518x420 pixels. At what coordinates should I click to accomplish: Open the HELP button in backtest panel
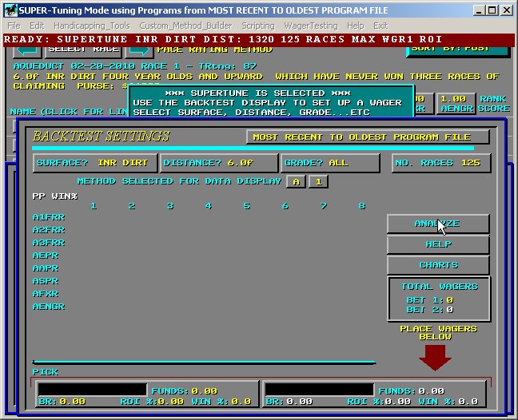tap(438, 244)
